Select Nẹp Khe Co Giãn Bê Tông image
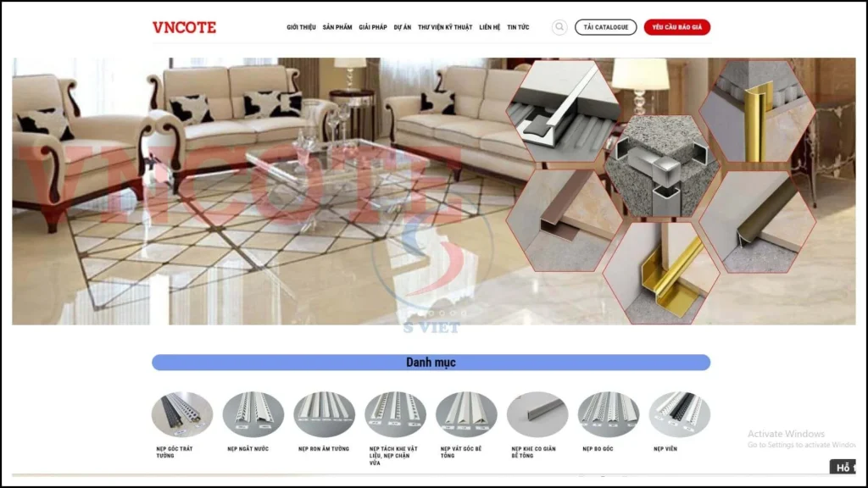Image resolution: width=868 pixels, height=488 pixels. (x=537, y=414)
